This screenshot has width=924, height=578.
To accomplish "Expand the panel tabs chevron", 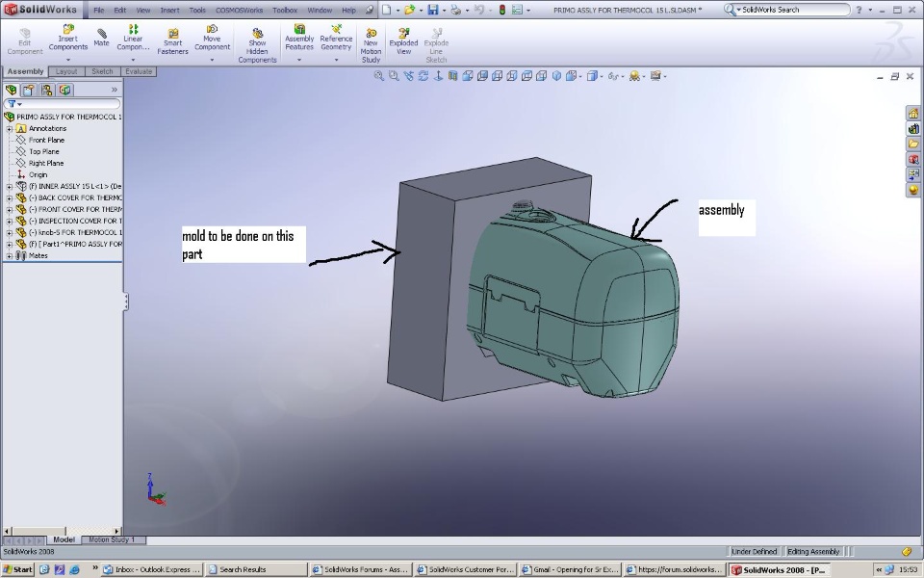I will click(x=115, y=90).
